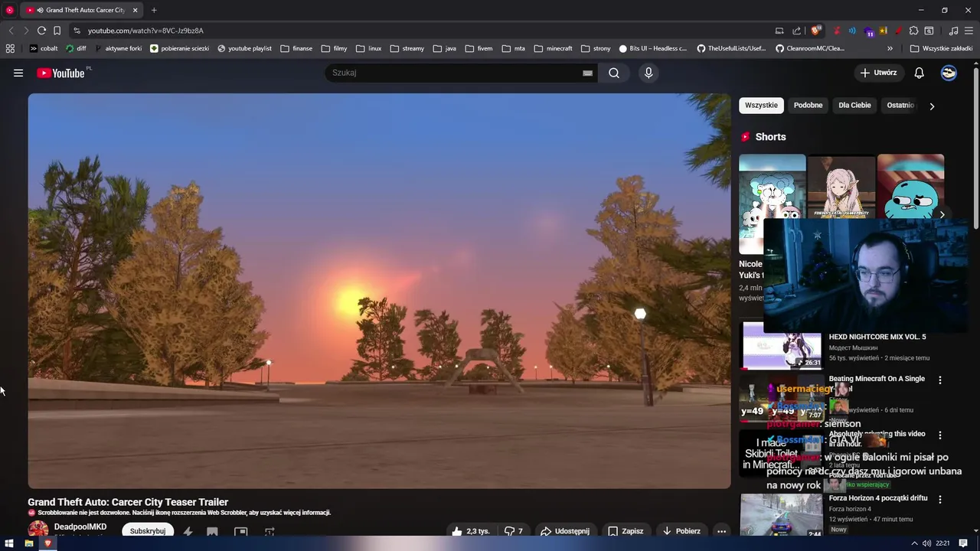Close the Grand Theft Auto tab
Viewport: 980px width, 551px height.
pyautogui.click(x=136, y=10)
